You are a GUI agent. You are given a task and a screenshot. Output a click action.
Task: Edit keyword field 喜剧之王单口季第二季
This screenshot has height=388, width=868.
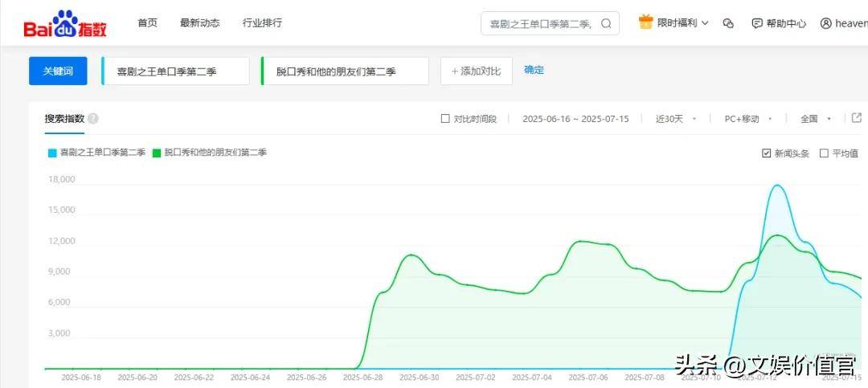175,71
